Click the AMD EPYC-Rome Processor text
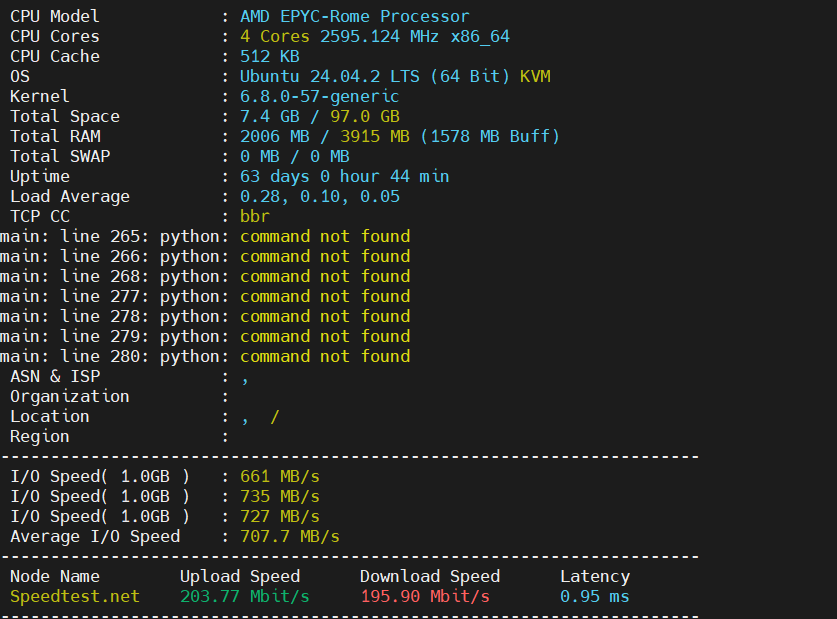Screen dimensions: 837x619 pyautogui.click(x=354, y=17)
